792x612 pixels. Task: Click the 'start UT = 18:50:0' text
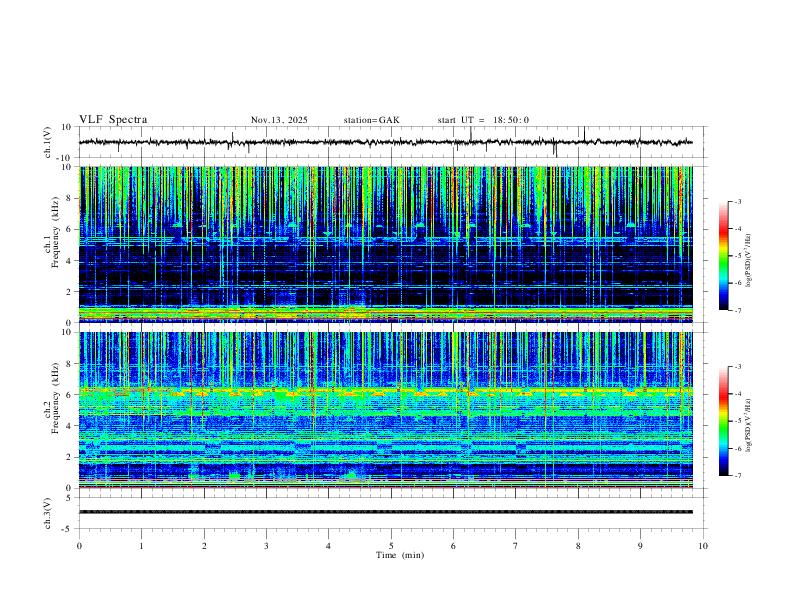click(x=483, y=120)
